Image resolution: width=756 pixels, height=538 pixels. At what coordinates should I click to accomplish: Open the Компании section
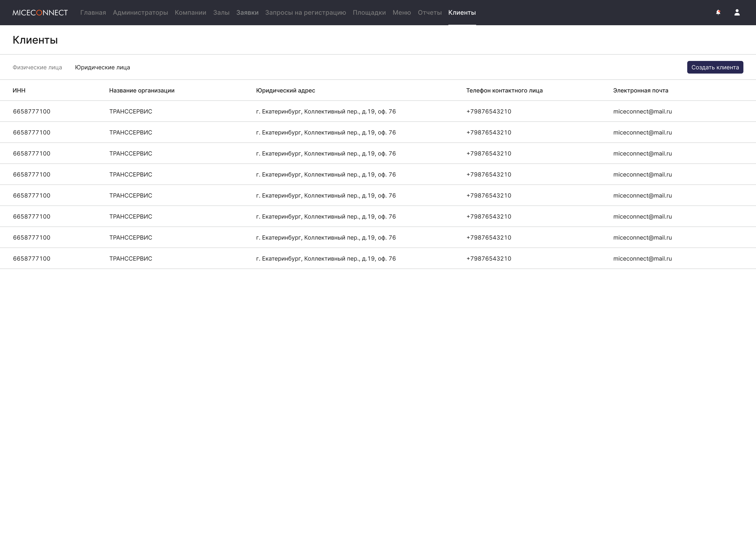[190, 13]
